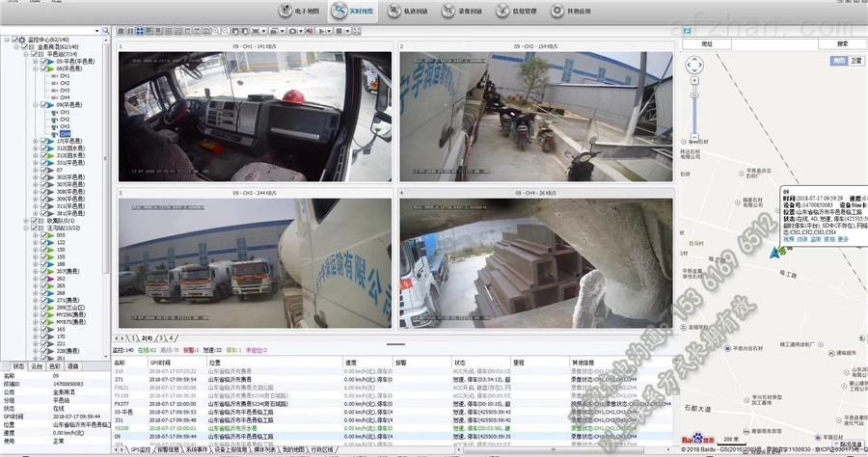The width and height of the screenshot is (868, 457).
Task: Toggle checkbox for vehicle 05-平邑
Action: coord(43,62)
